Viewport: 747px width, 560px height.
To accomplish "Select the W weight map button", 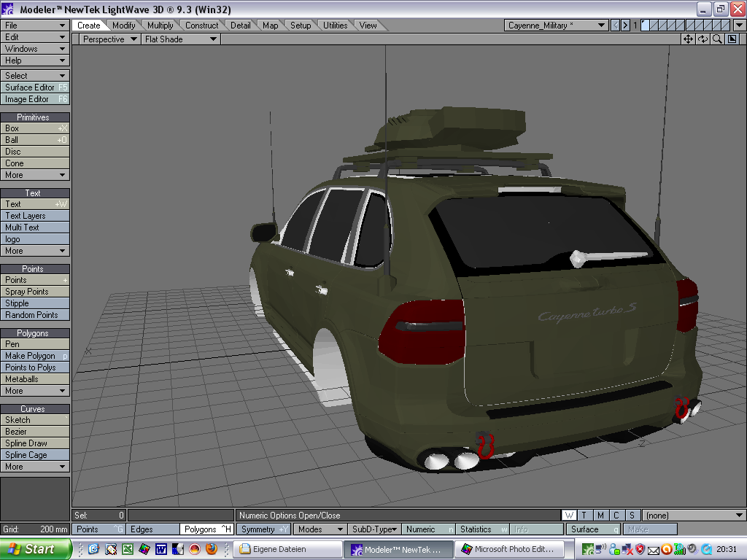I will click(569, 516).
